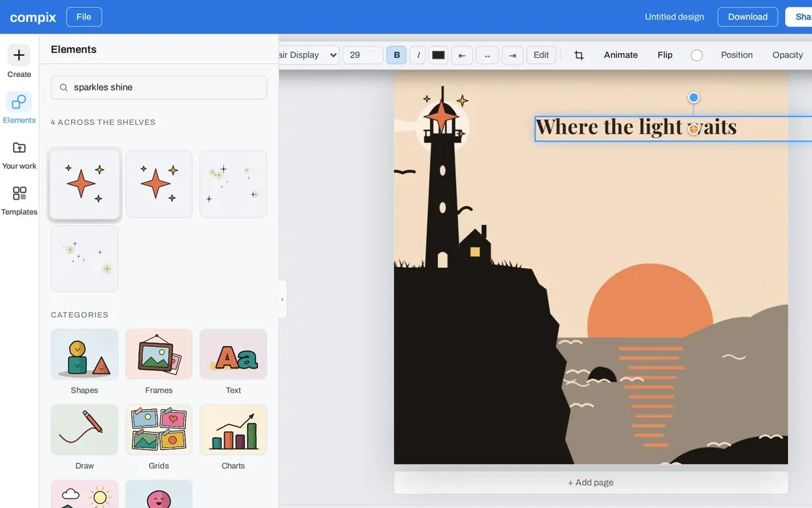Open the Create panel plus icon
Image resolution: width=812 pixels, height=508 pixels.
pos(19,55)
